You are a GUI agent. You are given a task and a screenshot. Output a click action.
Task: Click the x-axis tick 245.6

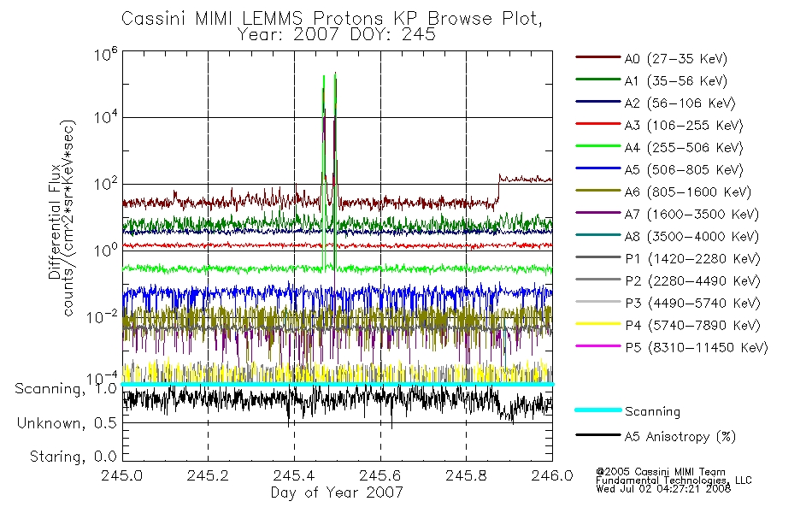[x=380, y=475]
